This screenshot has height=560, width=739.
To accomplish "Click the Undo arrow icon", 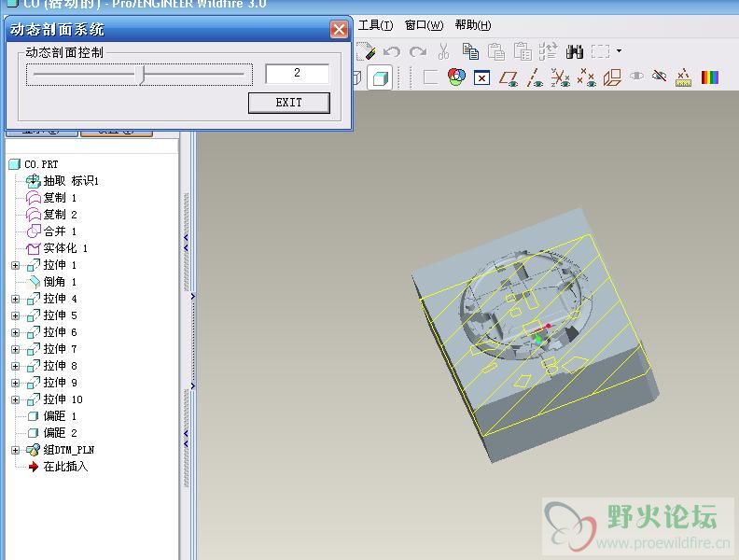I will click(x=392, y=51).
